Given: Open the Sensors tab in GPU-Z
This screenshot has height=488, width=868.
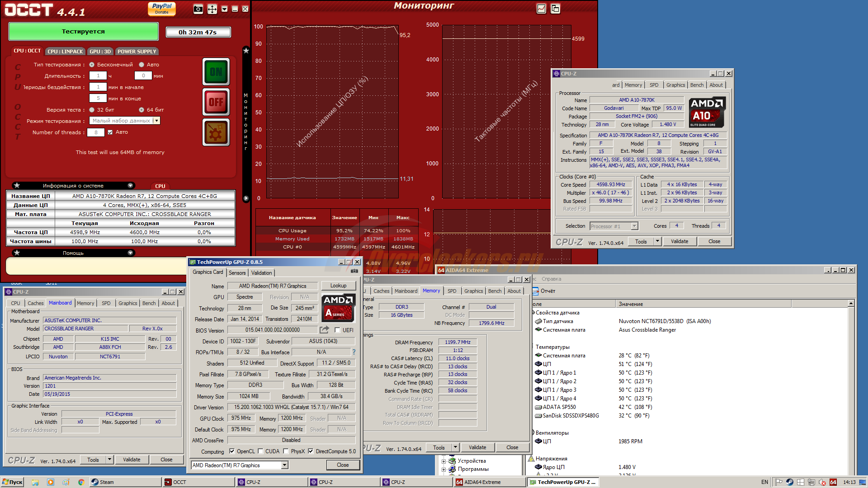Looking at the screenshot, I should [x=237, y=273].
